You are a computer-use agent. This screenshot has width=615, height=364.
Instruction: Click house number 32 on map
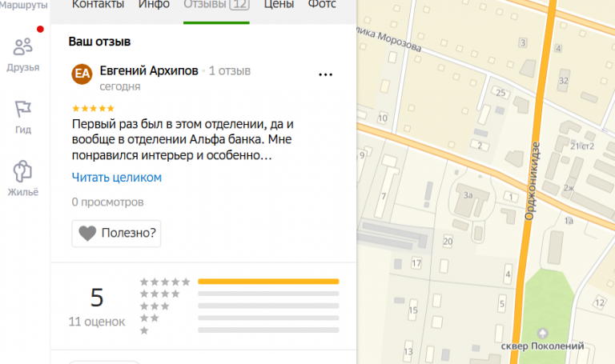(x=564, y=81)
